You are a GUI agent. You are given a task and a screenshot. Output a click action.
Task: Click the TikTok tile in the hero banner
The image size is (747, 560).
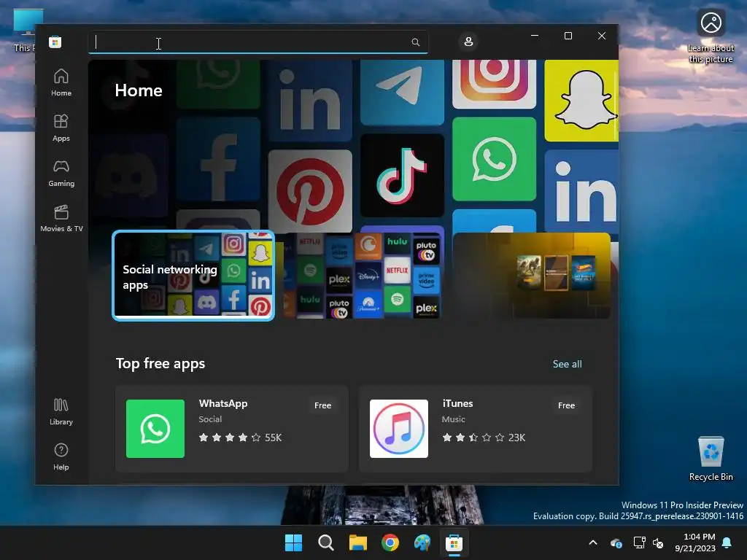(x=402, y=175)
